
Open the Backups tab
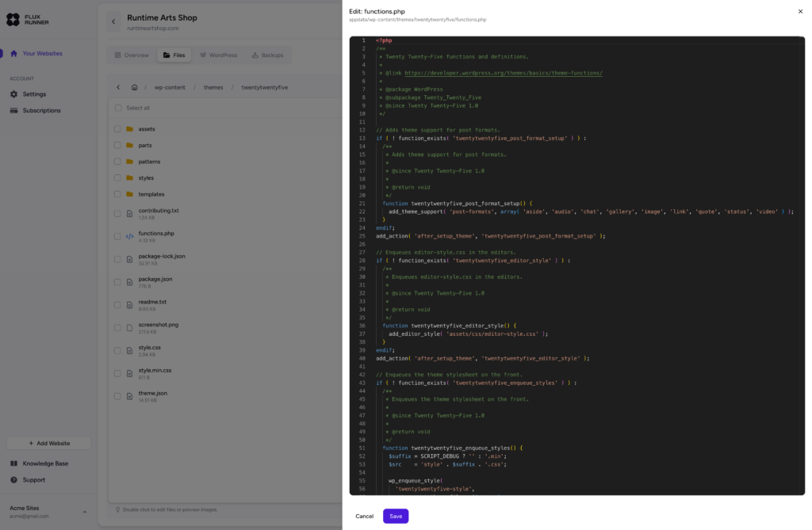pyautogui.click(x=267, y=55)
